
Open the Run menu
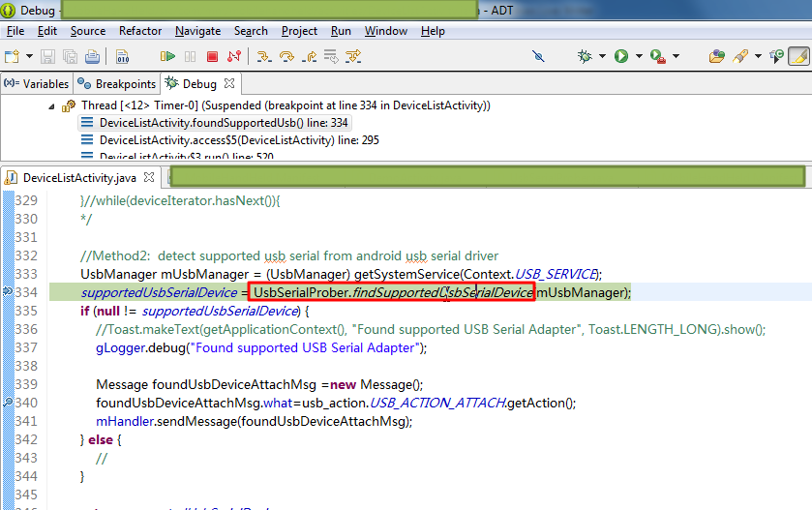click(x=341, y=31)
